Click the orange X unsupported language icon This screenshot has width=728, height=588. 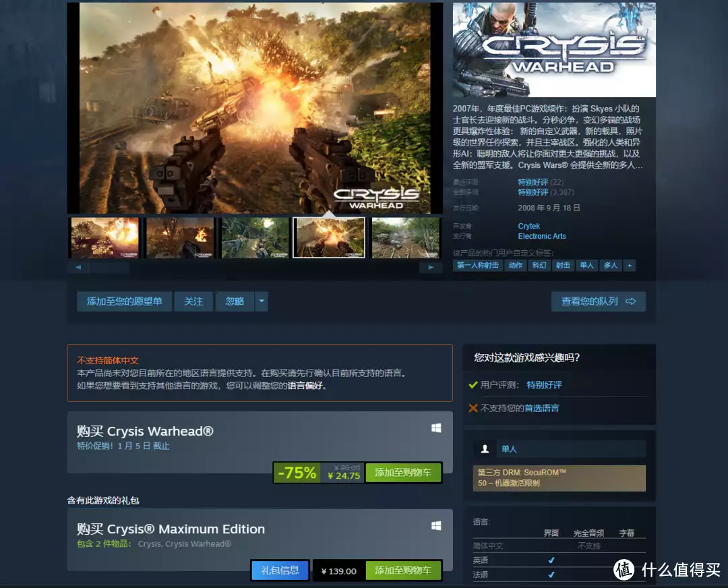tap(473, 408)
